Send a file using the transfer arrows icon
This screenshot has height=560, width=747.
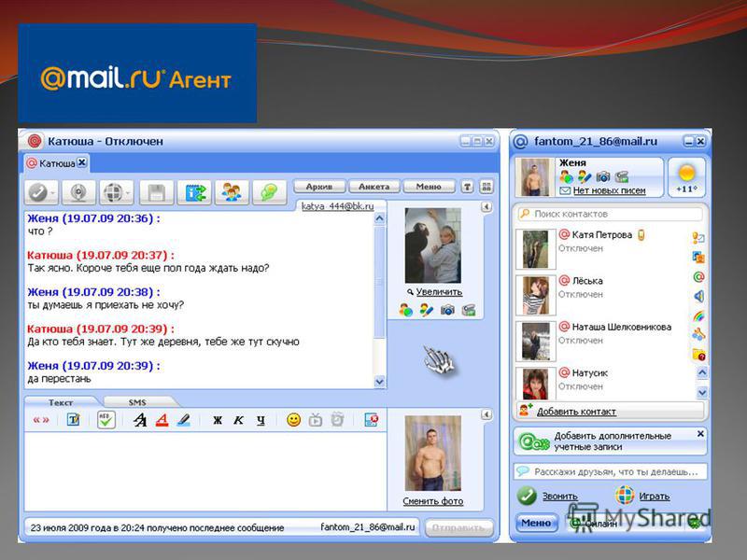click(194, 192)
